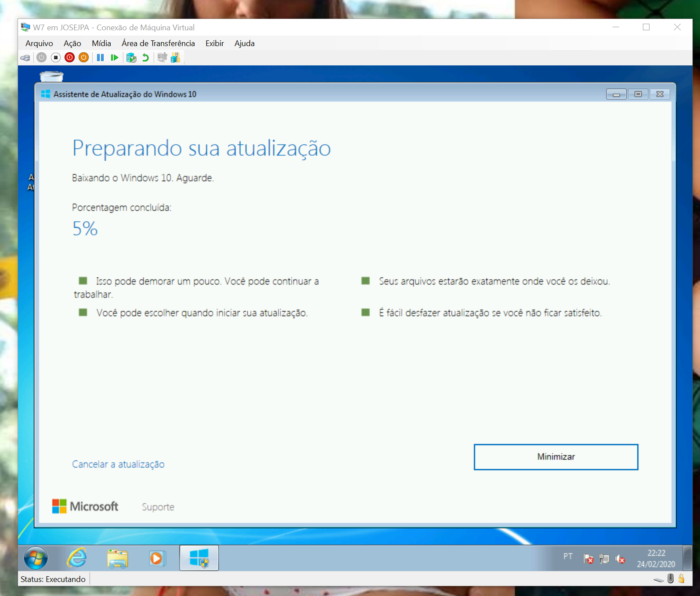The image size is (700, 596).
Task: Open the Área de Transferência menu
Action: pyautogui.click(x=158, y=43)
